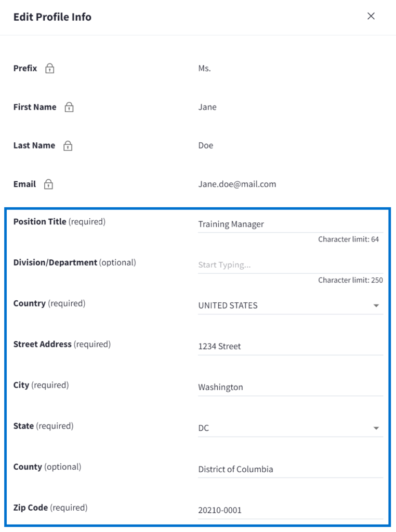Select the County field containing District of Columbia
The height and width of the screenshot is (532, 396).
(290, 470)
